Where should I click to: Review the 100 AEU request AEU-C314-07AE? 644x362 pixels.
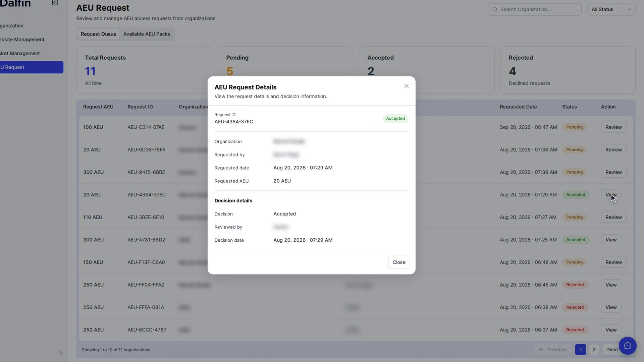pos(613,127)
